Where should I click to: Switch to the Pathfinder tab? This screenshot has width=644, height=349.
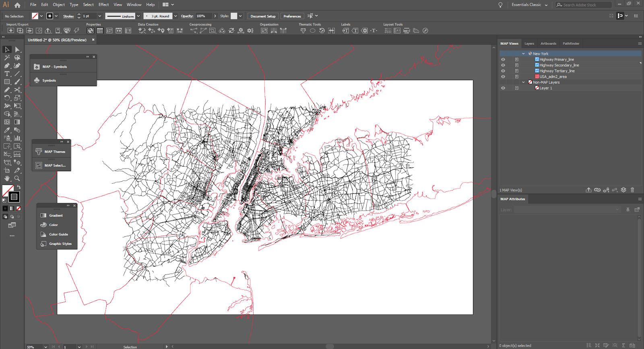pos(571,44)
